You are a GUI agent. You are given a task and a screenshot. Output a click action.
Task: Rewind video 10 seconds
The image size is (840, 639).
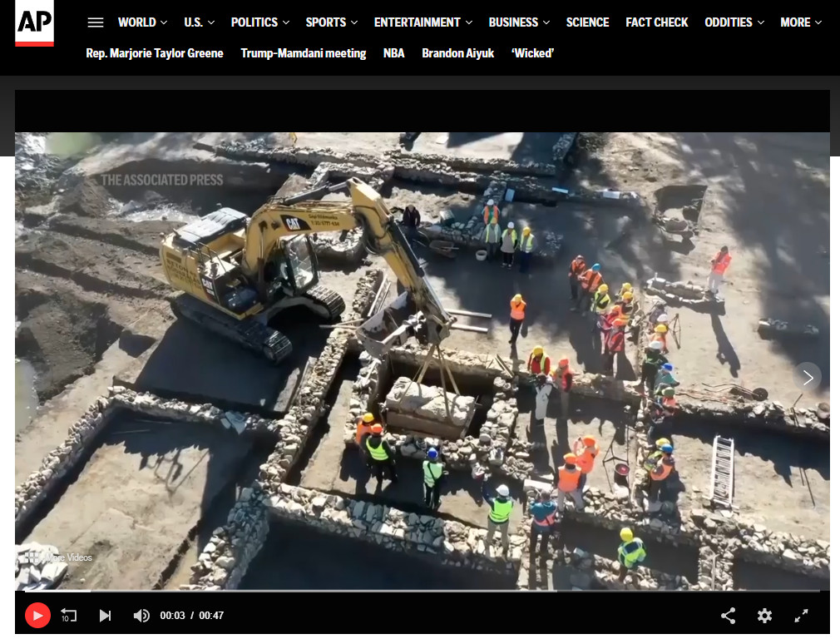point(69,616)
